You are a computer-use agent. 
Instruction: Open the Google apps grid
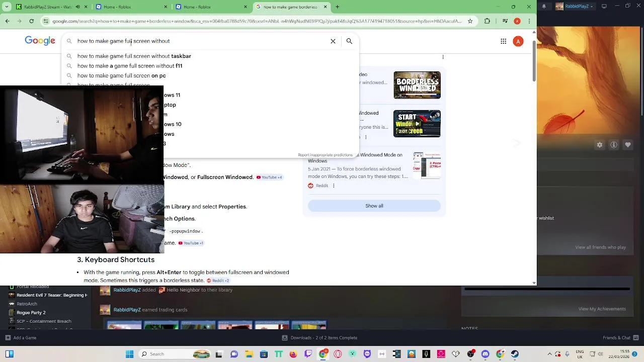click(x=503, y=41)
